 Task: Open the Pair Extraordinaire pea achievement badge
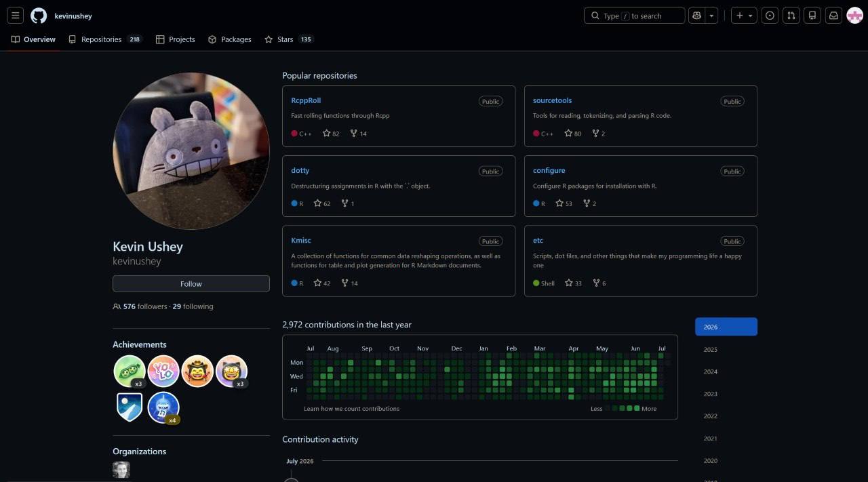(130, 371)
